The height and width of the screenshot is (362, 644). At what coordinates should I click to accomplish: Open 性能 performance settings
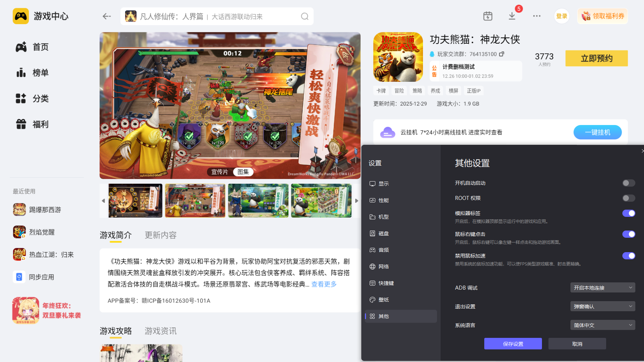tap(401, 200)
